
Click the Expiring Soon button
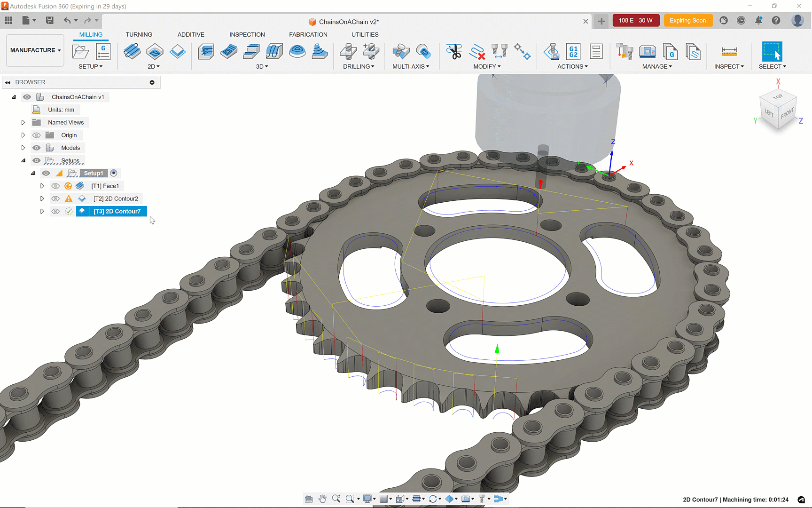tap(688, 21)
